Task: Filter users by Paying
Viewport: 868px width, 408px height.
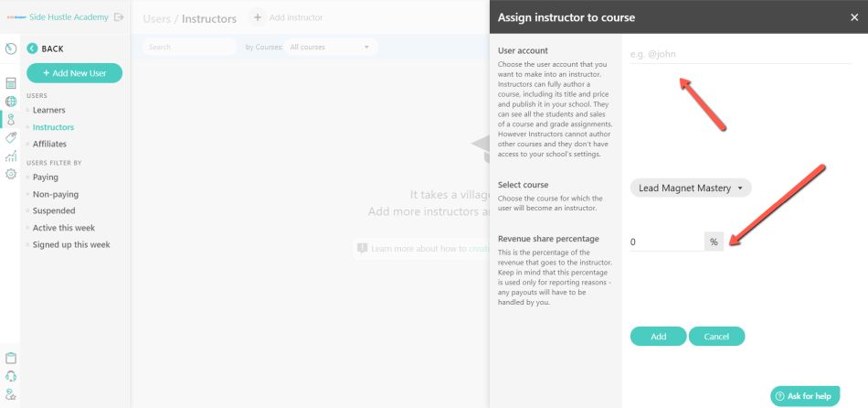Action: 46,177
